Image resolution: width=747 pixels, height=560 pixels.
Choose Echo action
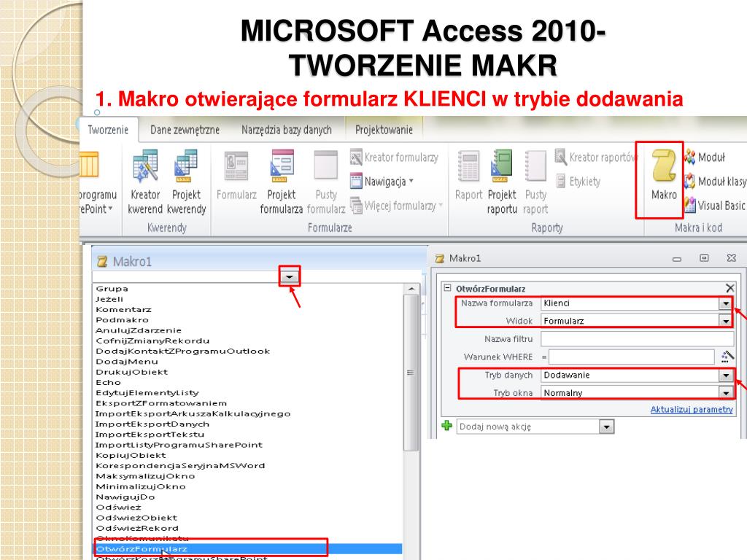[108, 382]
